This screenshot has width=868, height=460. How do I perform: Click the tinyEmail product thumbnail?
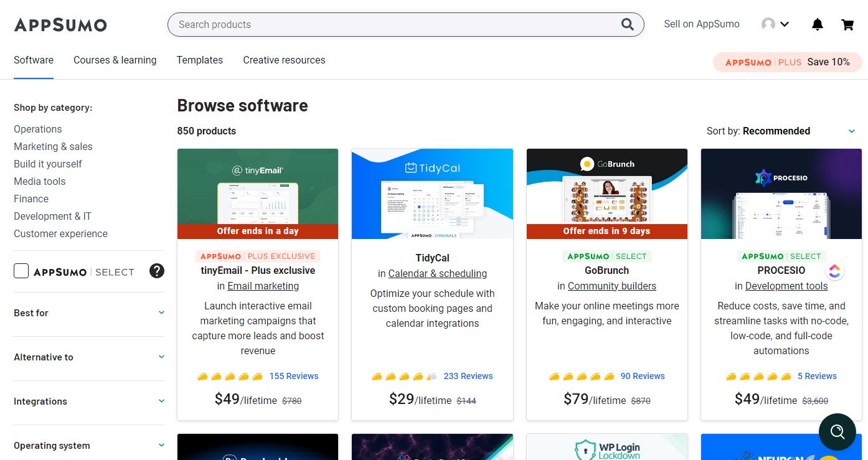pyautogui.click(x=258, y=194)
